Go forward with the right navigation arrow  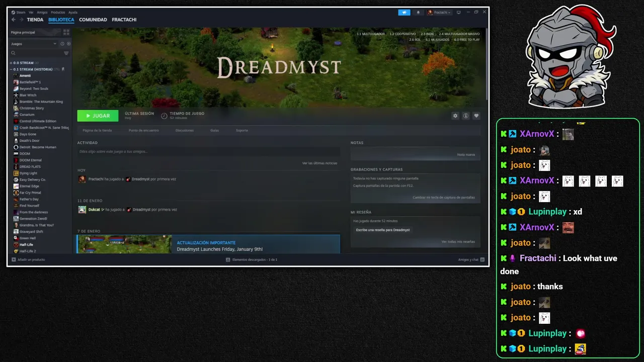pyautogui.click(x=21, y=20)
